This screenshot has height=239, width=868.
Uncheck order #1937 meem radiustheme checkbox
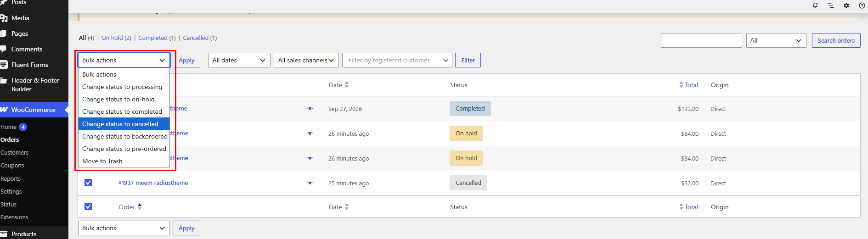pyautogui.click(x=88, y=183)
